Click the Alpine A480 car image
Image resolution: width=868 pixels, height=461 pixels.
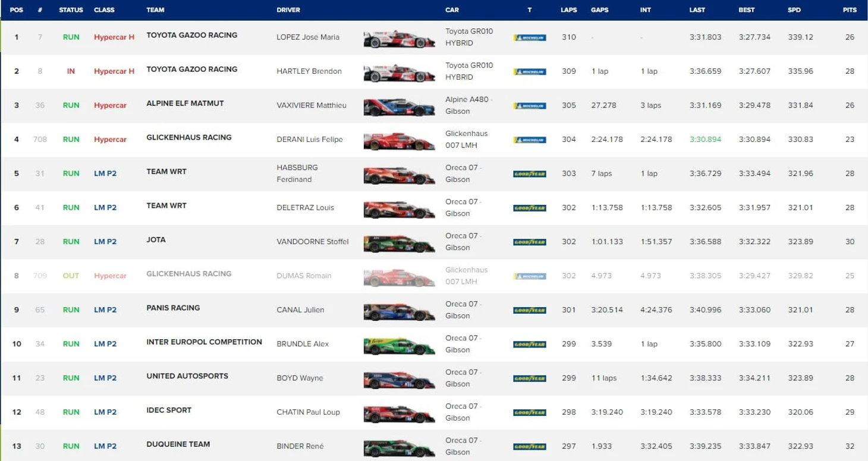click(x=398, y=107)
